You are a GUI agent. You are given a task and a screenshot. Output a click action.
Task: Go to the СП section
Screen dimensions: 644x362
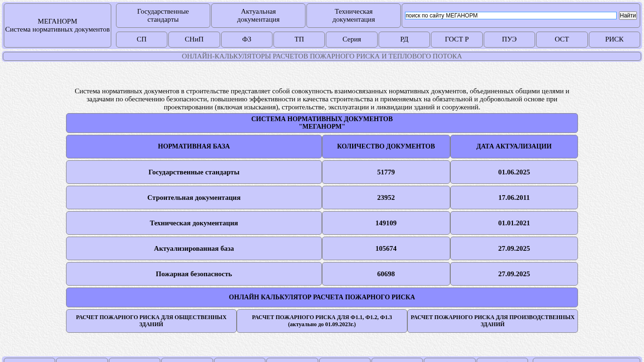(x=141, y=40)
